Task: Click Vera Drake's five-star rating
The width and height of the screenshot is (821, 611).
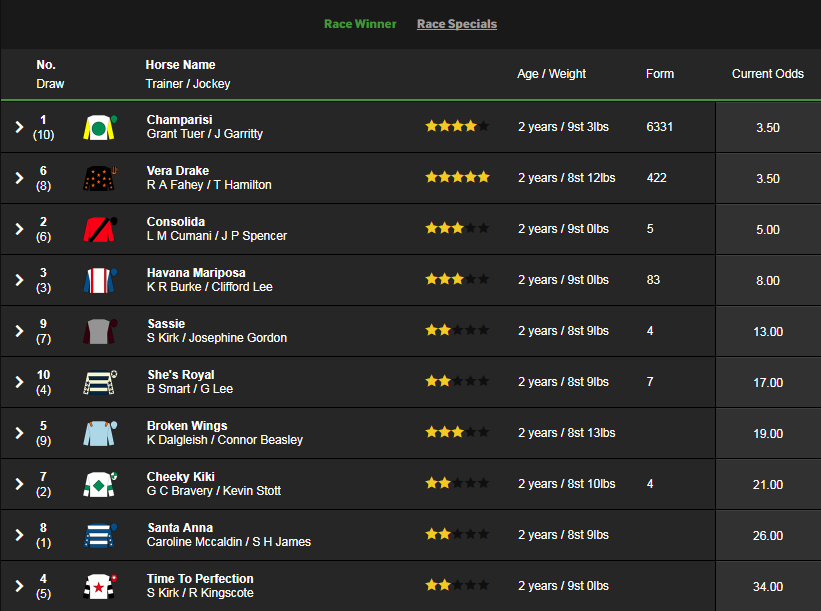Action: tap(458, 177)
